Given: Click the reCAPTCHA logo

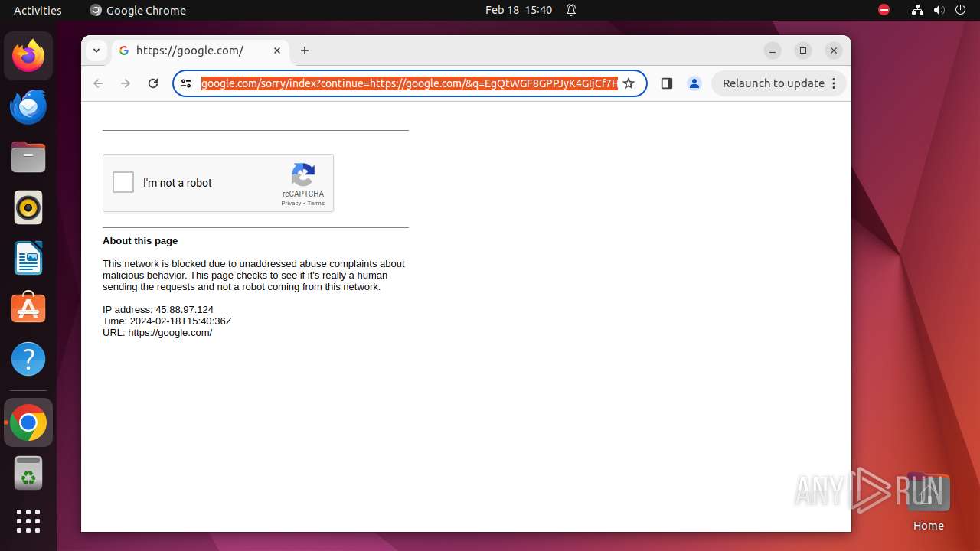Looking at the screenshot, I should 303,175.
